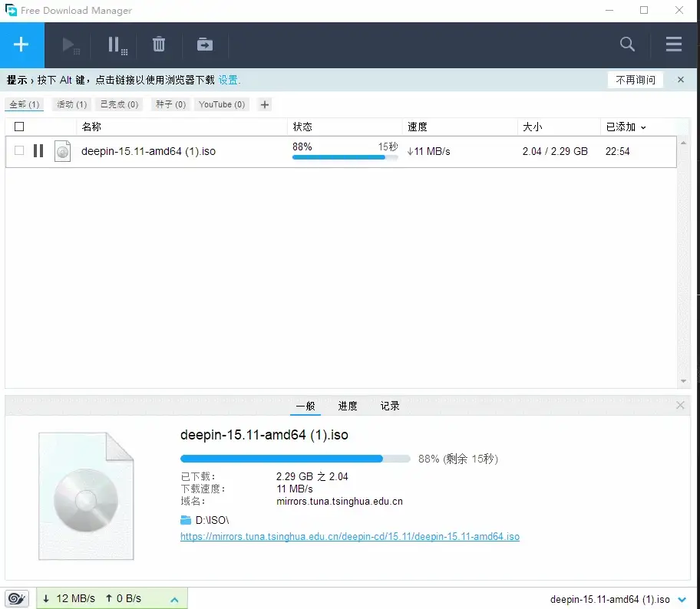Open the 一般 details tab

(x=305, y=406)
